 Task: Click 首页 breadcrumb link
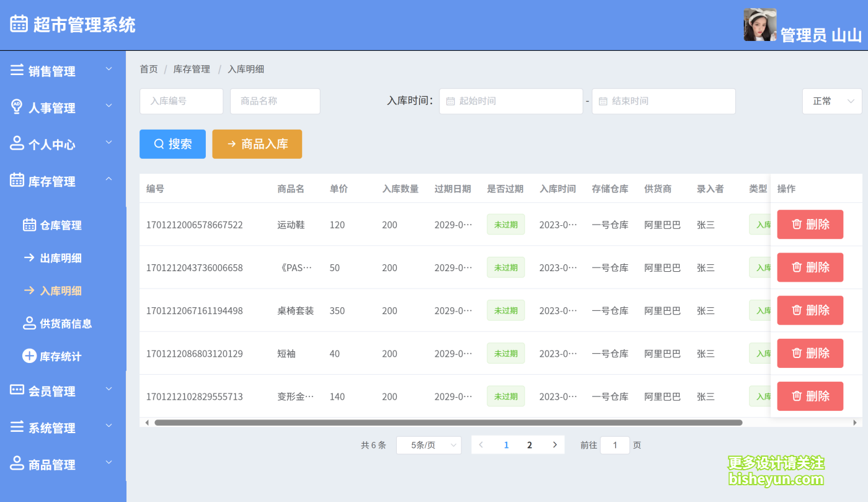149,69
